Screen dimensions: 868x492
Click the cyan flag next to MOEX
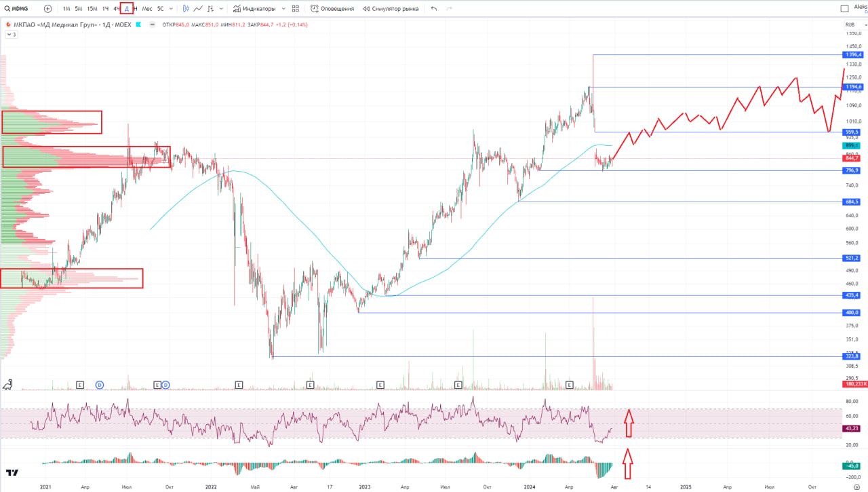[x=138, y=24]
